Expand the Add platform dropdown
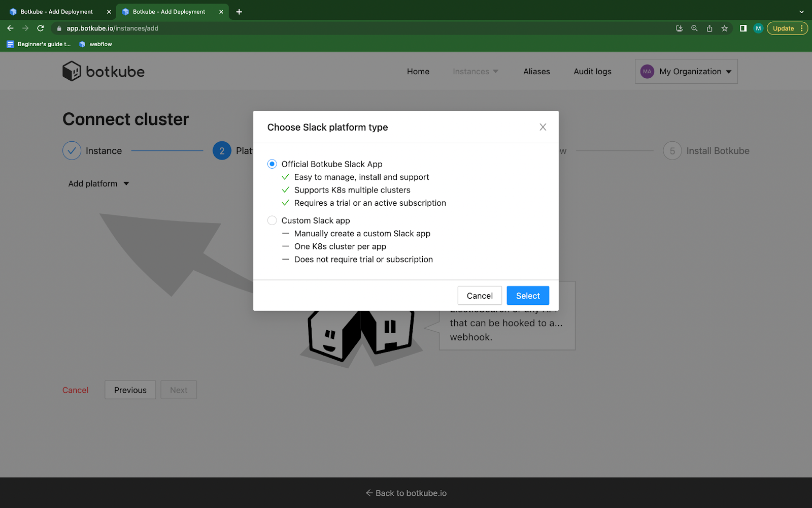 click(x=98, y=183)
